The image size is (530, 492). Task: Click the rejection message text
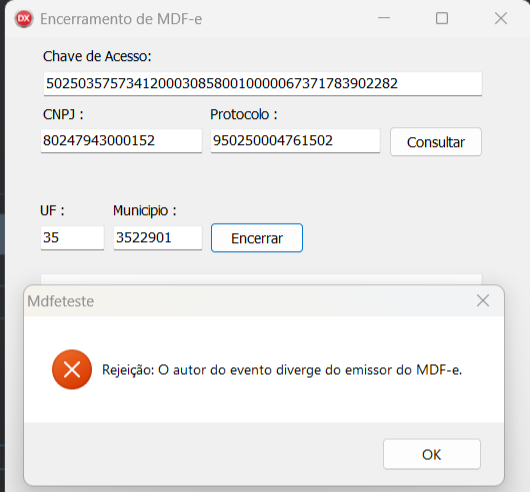(282, 370)
